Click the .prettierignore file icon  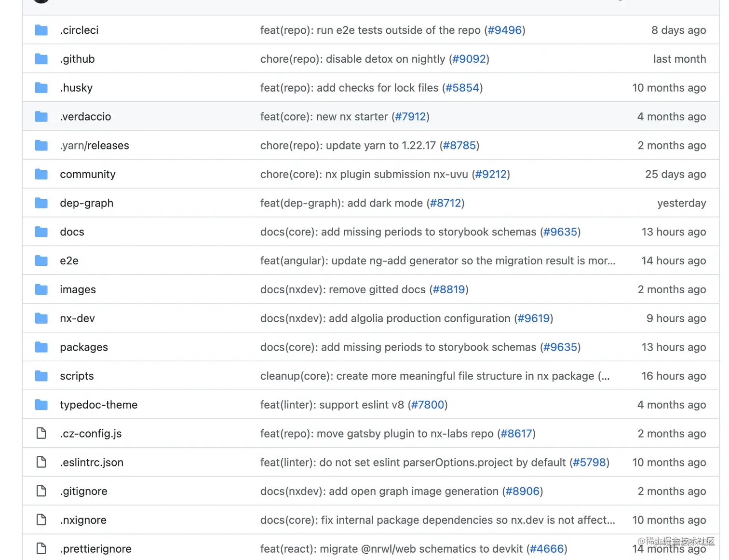[41, 549]
